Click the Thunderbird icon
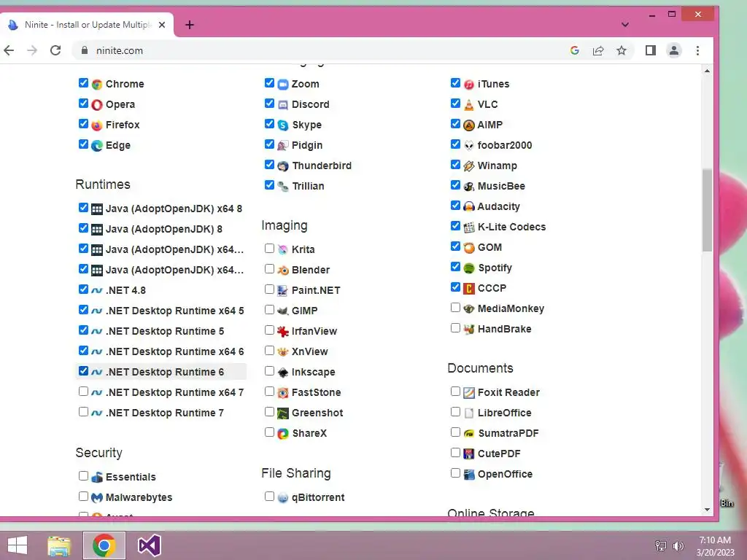This screenshot has height=560, width=747. (x=283, y=166)
